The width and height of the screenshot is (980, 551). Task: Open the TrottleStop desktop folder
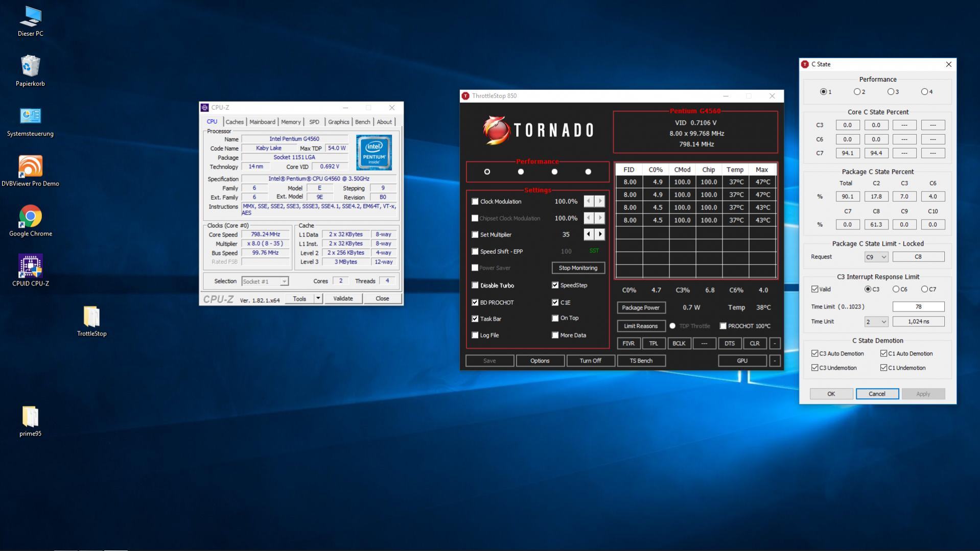pos(92,321)
